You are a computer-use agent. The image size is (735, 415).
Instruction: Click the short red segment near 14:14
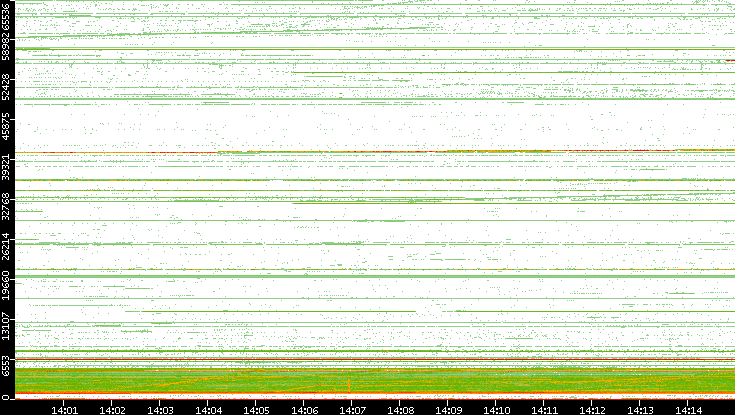tap(730, 60)
